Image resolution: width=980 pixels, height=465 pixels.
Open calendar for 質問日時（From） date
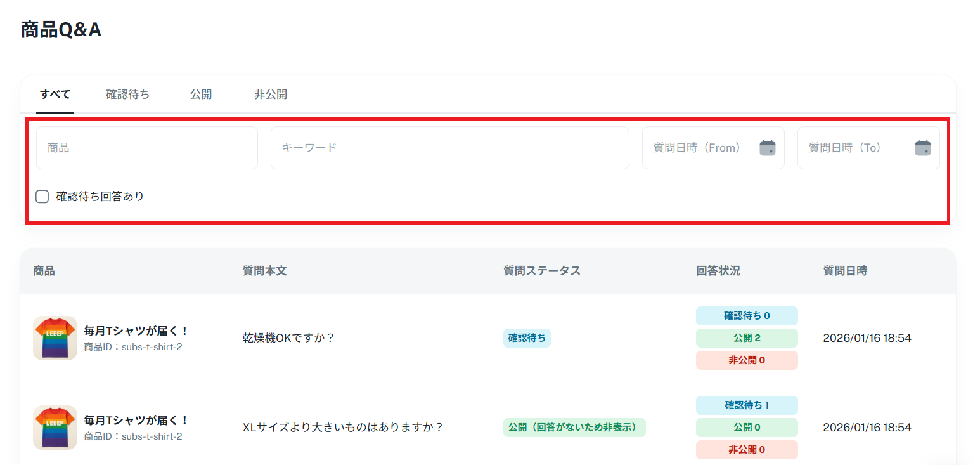click(768, 148)
